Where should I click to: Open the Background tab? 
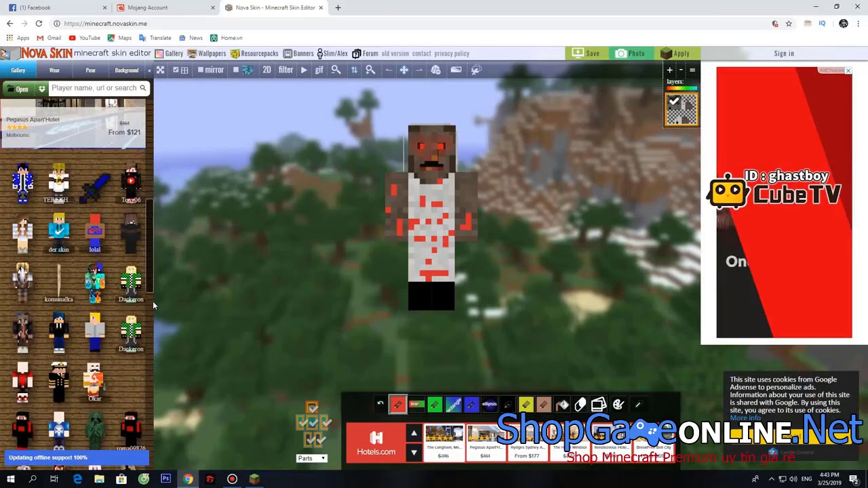coord(126,70)
